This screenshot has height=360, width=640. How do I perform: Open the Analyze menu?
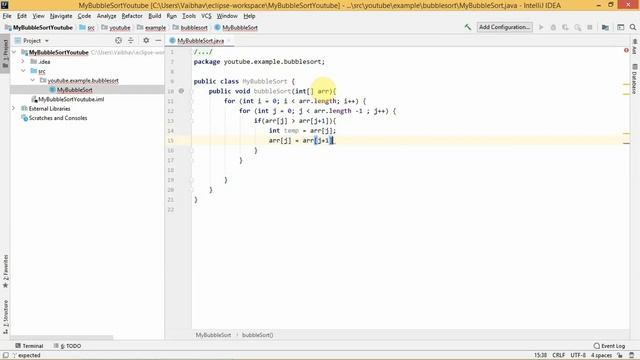coord(107,16)
